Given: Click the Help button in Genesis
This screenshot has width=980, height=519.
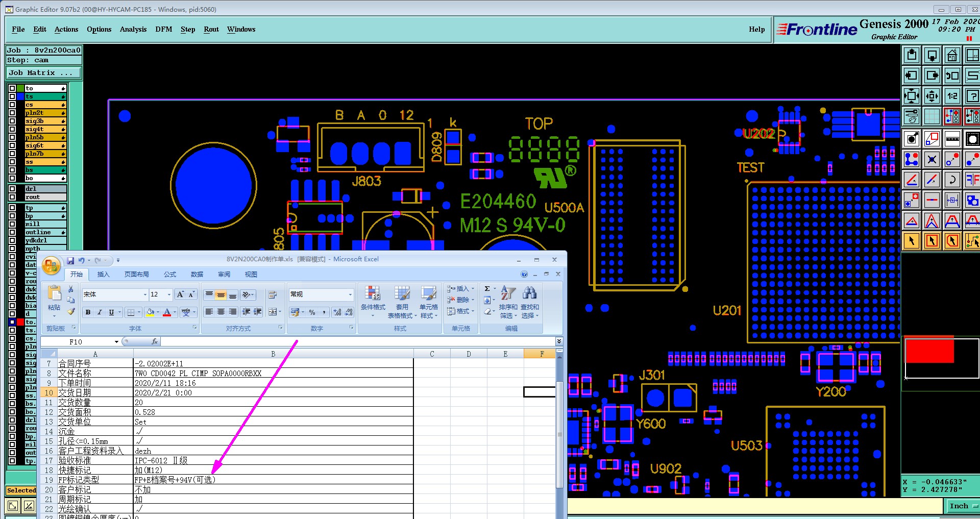Looking at the screenshot, I should (757, 29).
